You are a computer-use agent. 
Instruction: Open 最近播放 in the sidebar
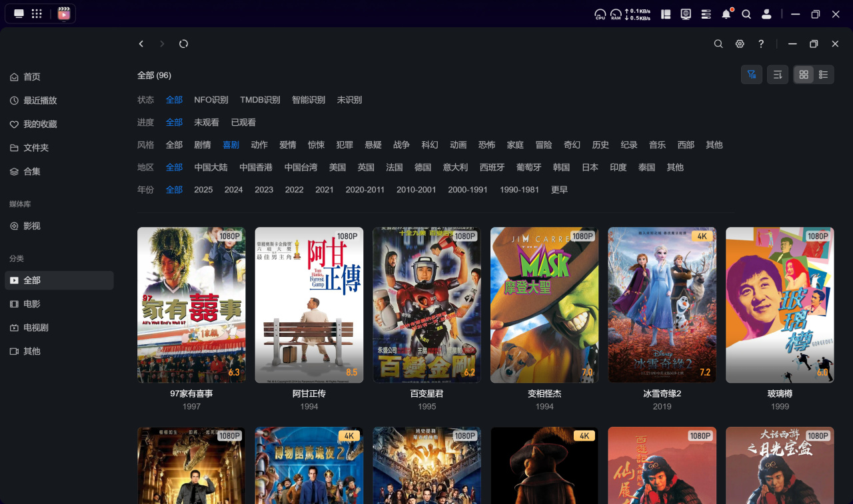59,101
